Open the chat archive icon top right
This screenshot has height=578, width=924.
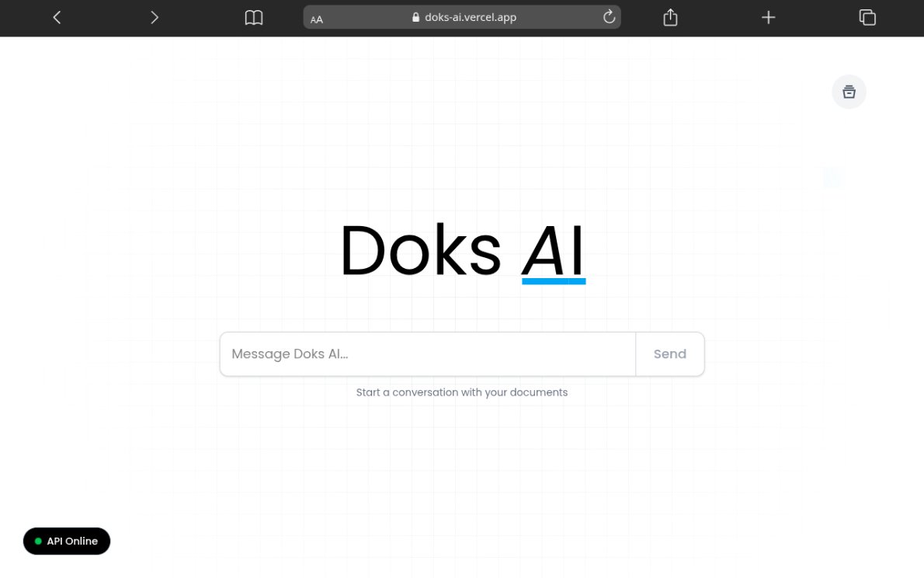point(849,91)
